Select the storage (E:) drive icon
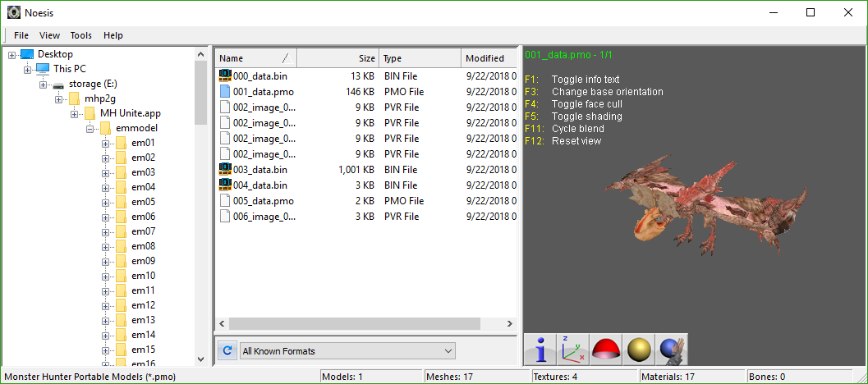868x384 pixels. click(58, 85)
